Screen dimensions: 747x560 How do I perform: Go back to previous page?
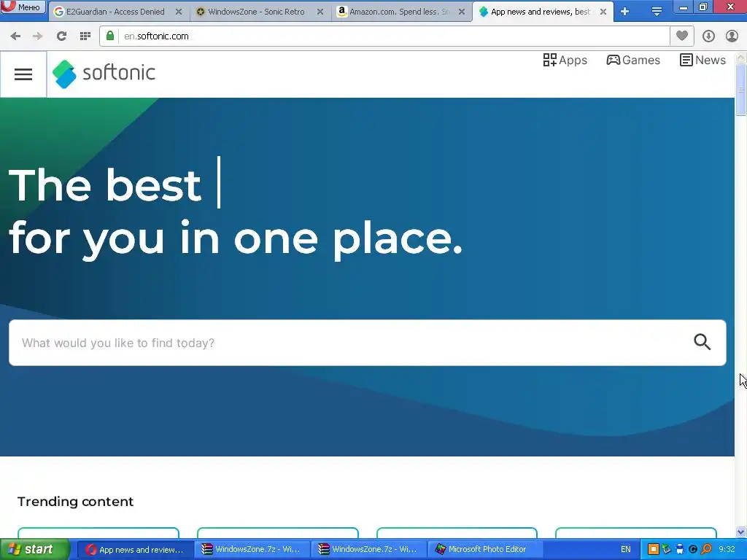pos(15,36)
